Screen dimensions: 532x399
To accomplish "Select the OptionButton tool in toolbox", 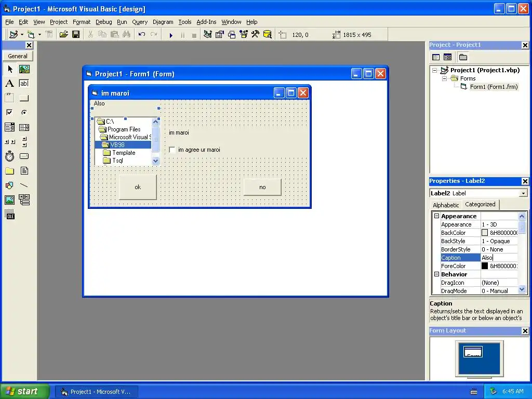I will pos(24,112).
